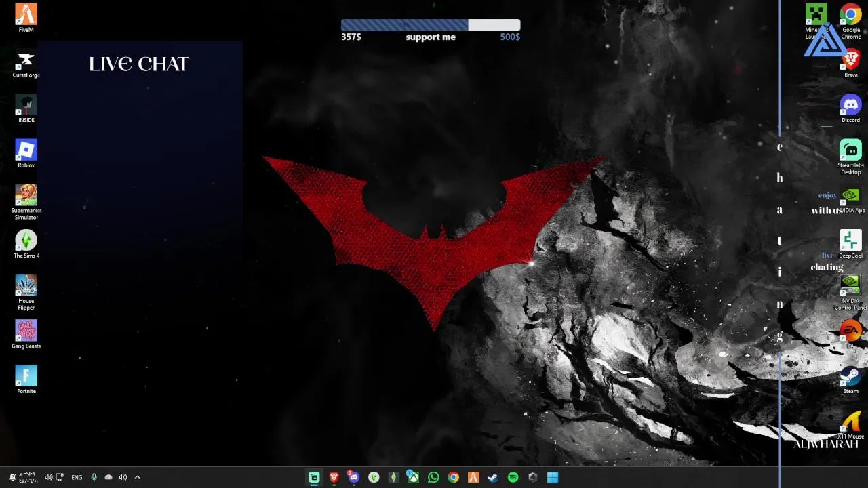Open the FiveM desktop shortcut

click(x=26, y=18)
